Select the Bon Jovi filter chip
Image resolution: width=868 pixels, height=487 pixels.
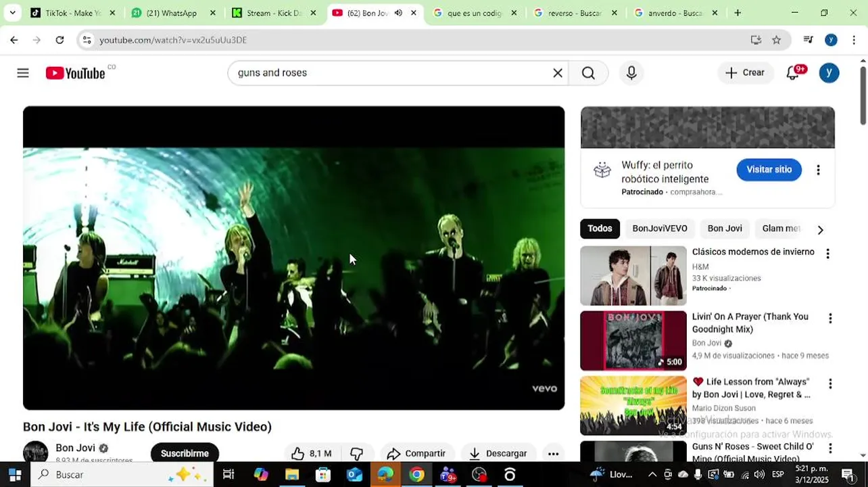click(x=725, y=229)
